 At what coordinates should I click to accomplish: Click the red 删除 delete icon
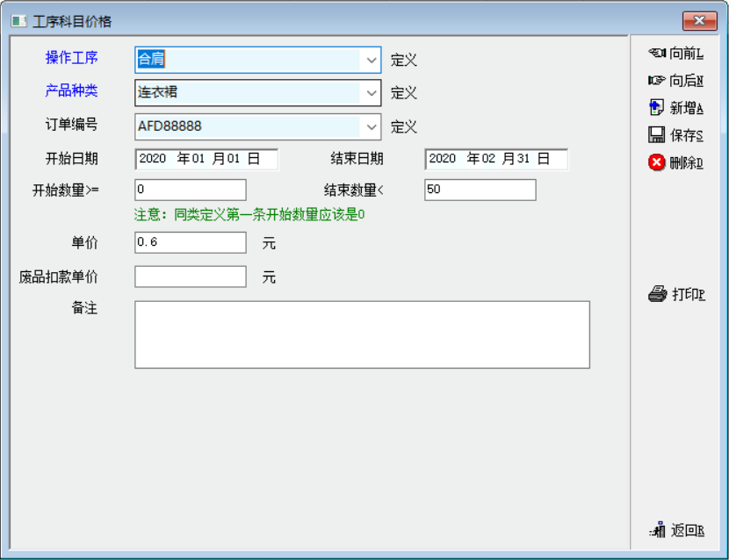point(657,162)
